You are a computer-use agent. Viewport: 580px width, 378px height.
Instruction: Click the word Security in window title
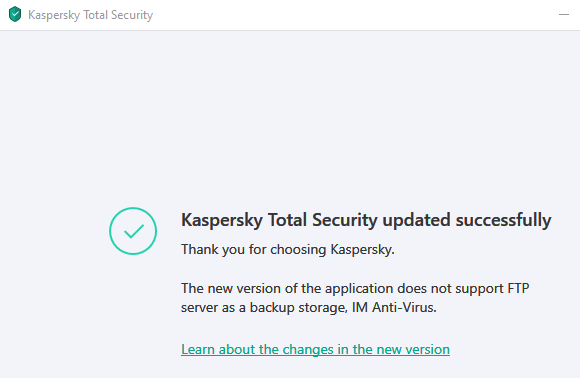[x=132, y=15]
